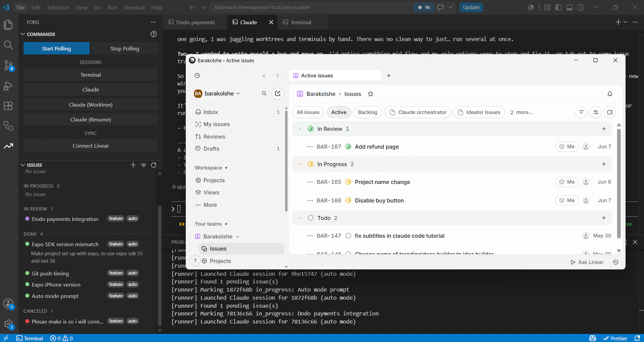Image resolution: width=644 pixels, height=342 pixels.
Task: Add issue to In Progress group
Action: 604,164
